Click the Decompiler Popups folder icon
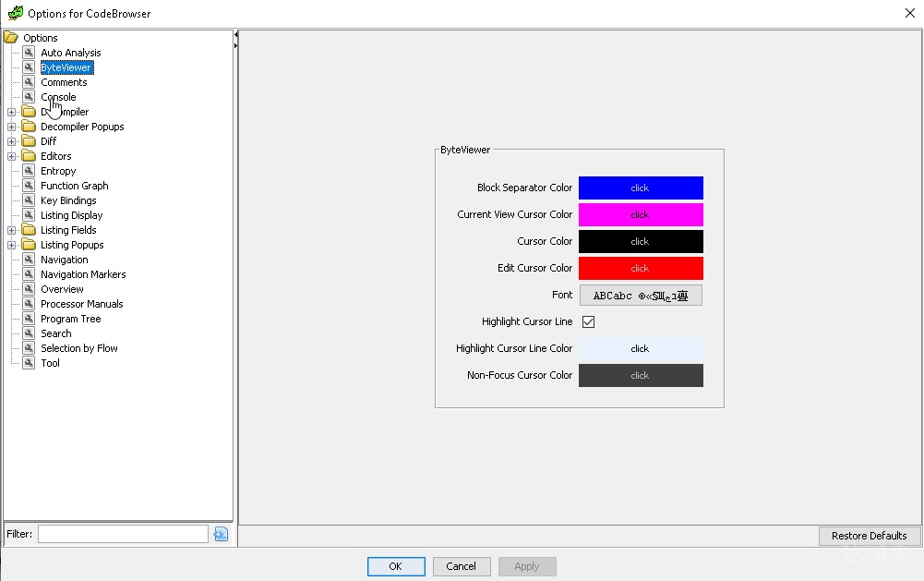The width and height of the screenshot is (924, 581). pyautogui.click(x=29, y=127)
